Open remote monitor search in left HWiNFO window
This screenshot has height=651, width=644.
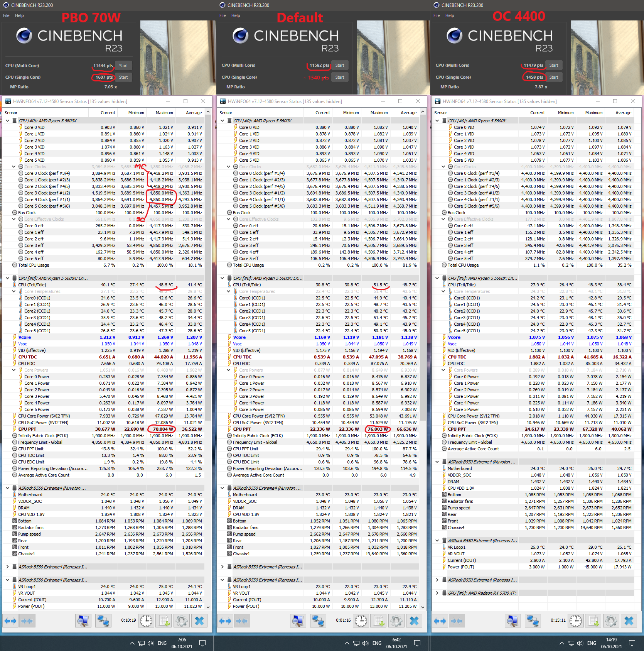tap(83, 621)
